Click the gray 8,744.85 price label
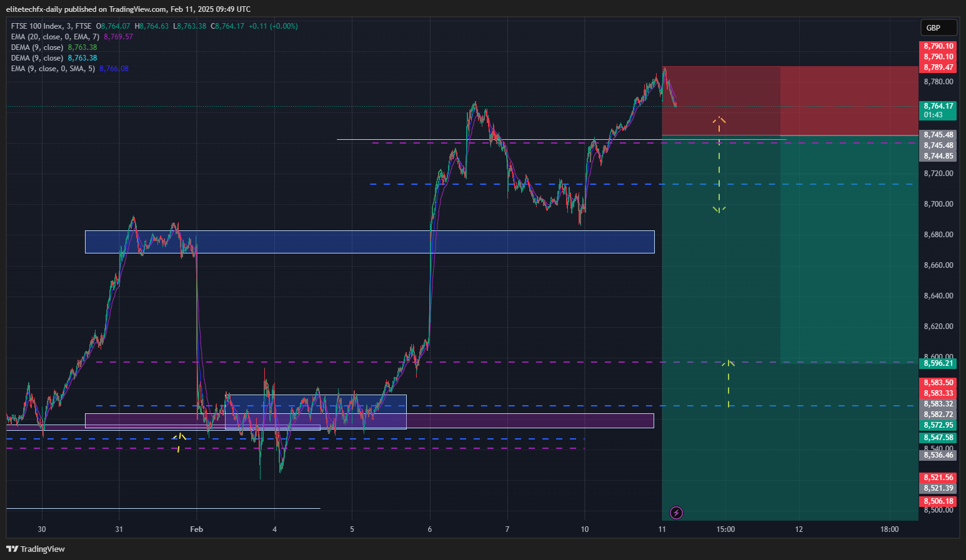This screenshot has width=966, height=560. pyautogui.click(x=938, y=156)
